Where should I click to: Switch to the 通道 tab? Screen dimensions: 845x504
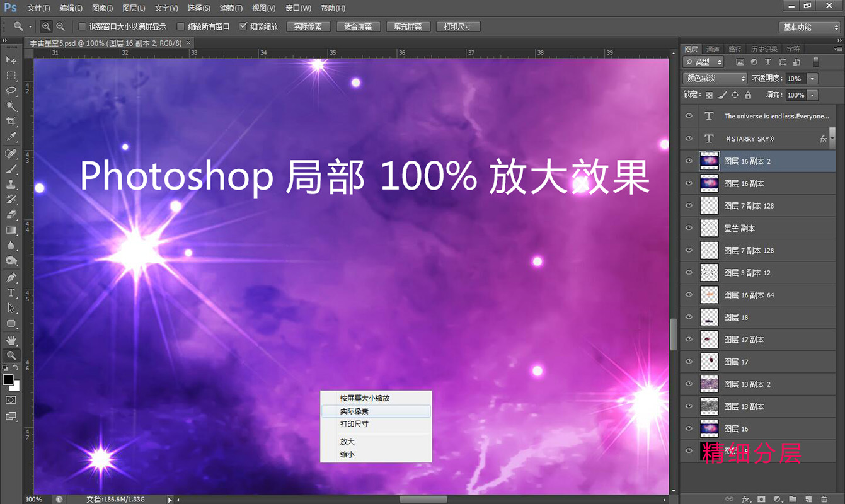click(x=713, y=49)
